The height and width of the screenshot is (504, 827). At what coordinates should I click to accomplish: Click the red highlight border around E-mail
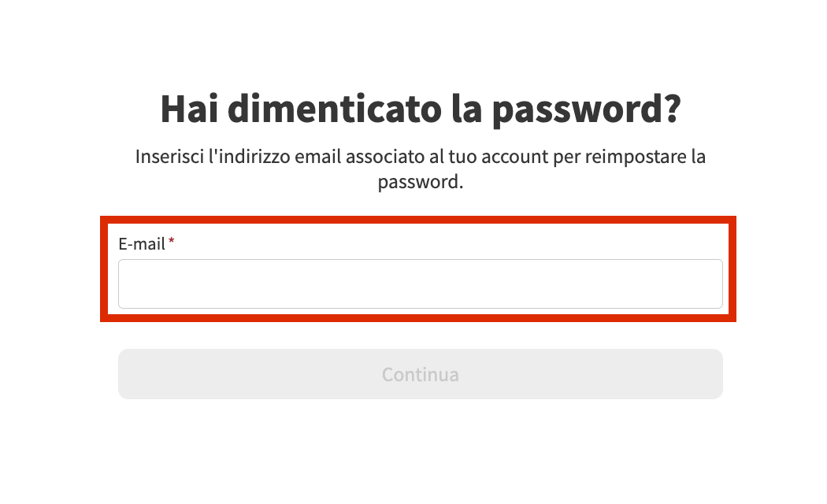click(420, 220)
